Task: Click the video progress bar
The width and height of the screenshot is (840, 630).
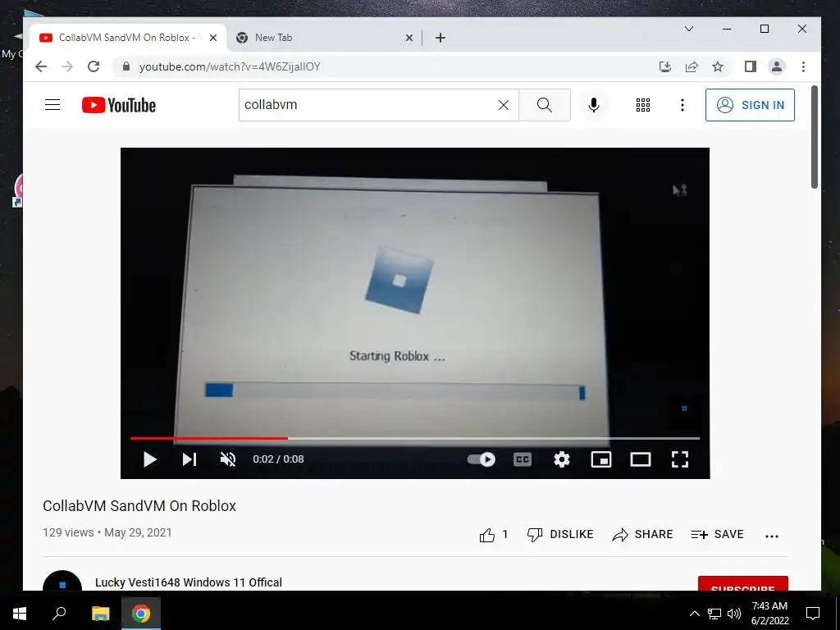Action: pyautogui.click(x=414, y=438)
